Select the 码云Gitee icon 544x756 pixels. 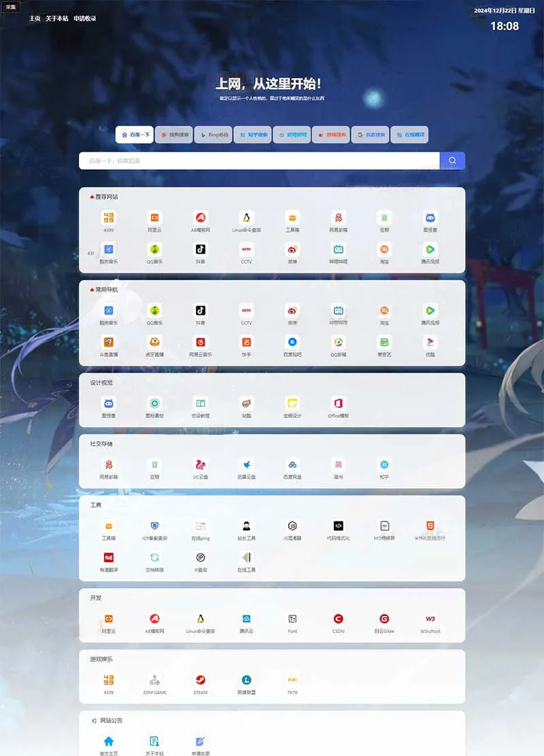(384, 620)
